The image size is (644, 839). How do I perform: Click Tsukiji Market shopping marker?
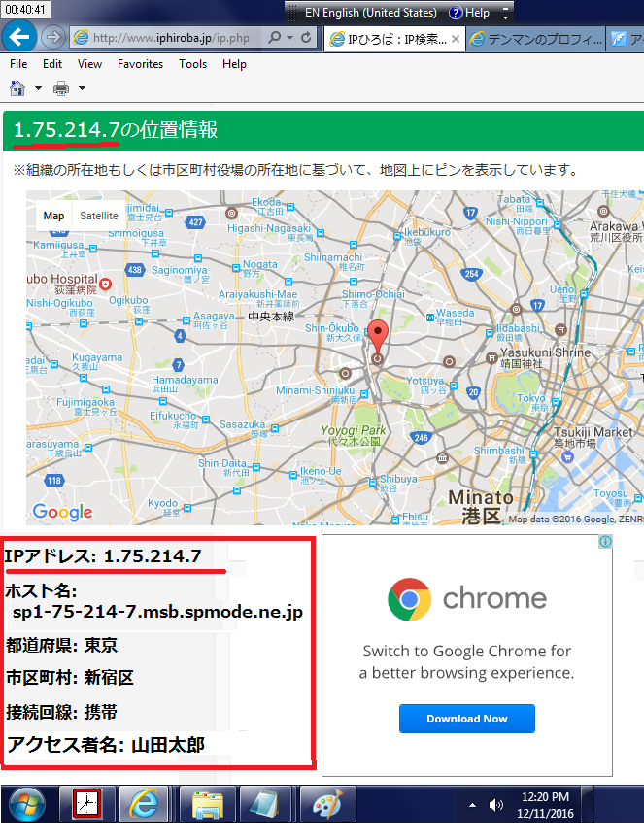pos(567,456)
